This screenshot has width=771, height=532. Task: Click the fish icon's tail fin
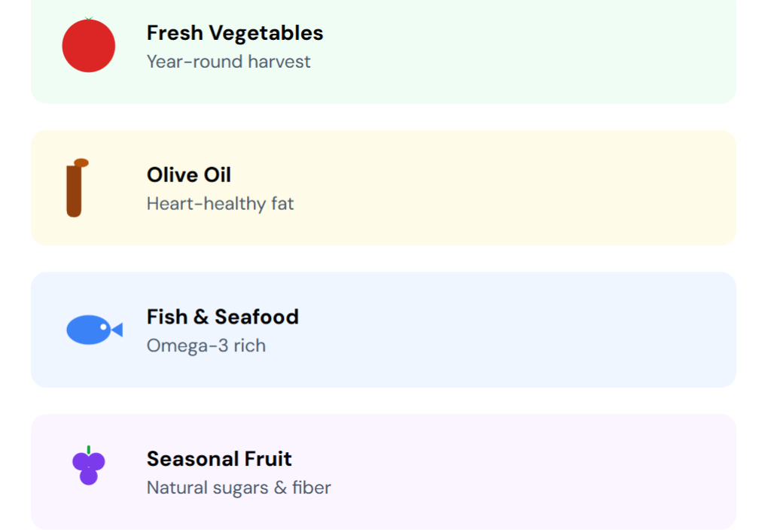tap(117, 330)
